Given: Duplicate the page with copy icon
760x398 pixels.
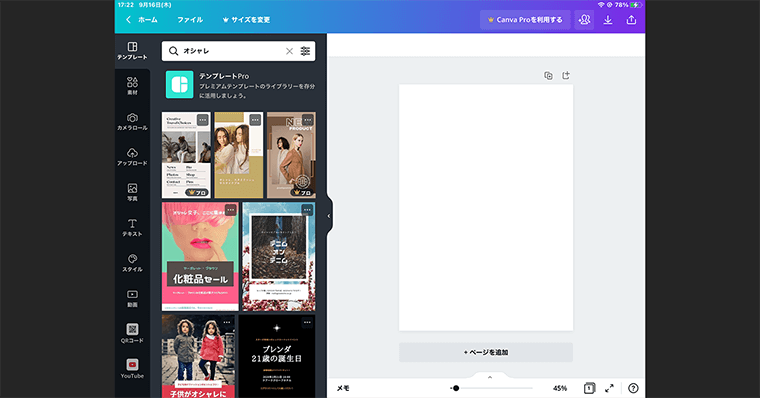Looking at the screenshot, I should 548,76.
